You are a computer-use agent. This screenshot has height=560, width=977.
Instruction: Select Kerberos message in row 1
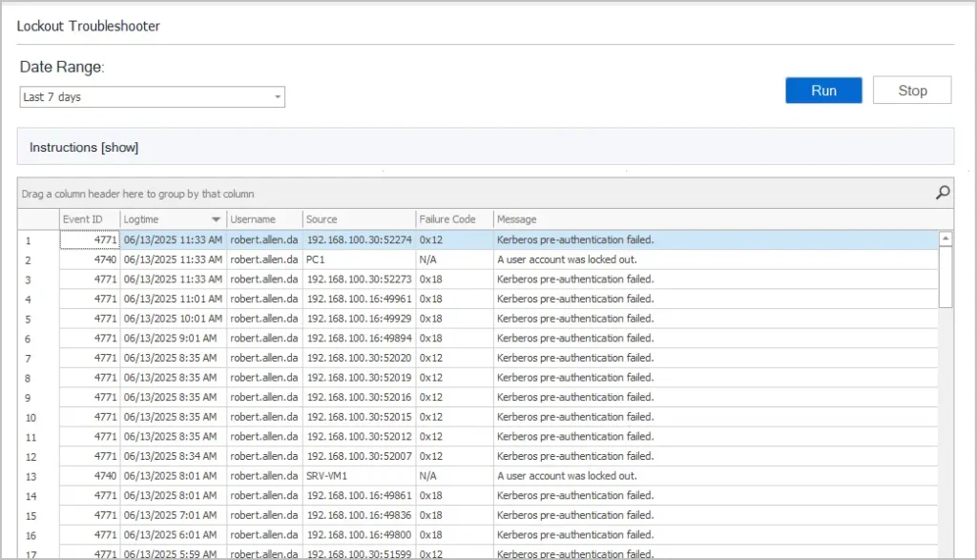[x=716, y=239]
